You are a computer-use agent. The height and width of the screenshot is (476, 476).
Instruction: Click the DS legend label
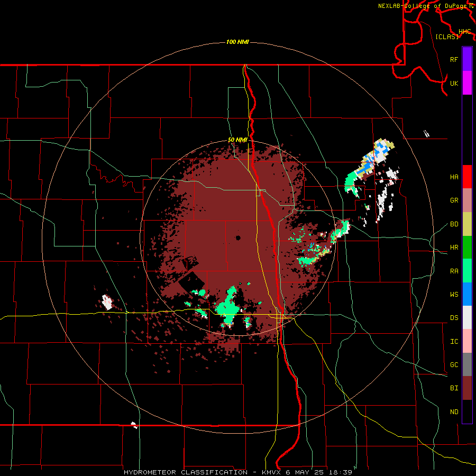click(454, 318)
